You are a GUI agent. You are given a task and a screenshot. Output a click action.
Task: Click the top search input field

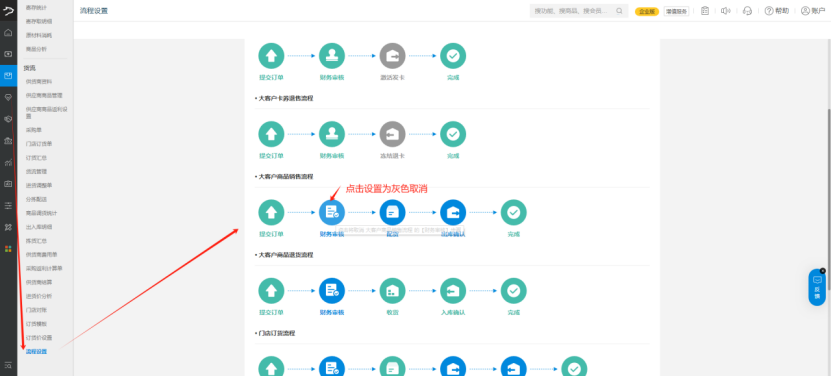point(579,11)
